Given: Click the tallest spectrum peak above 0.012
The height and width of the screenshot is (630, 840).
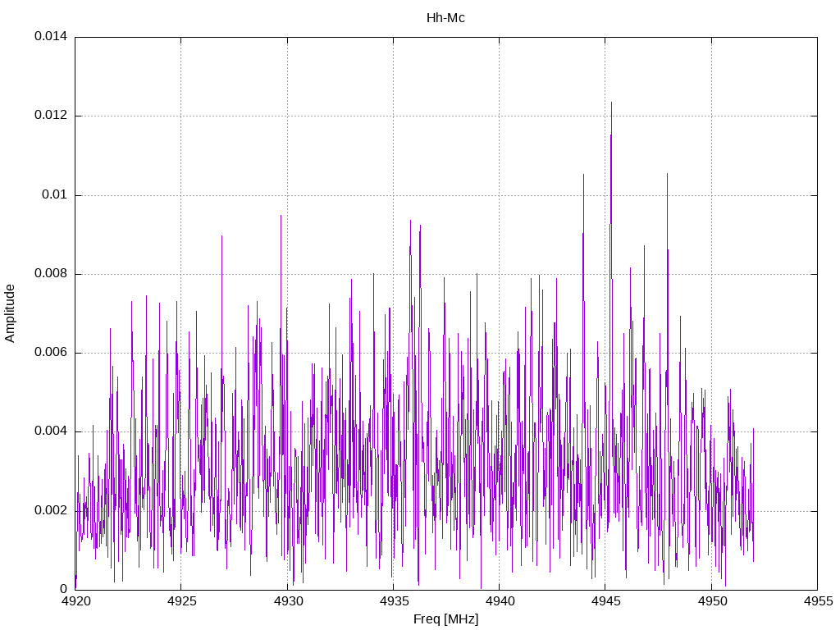Looking at the screenshot, I should [x=611, y=104].
